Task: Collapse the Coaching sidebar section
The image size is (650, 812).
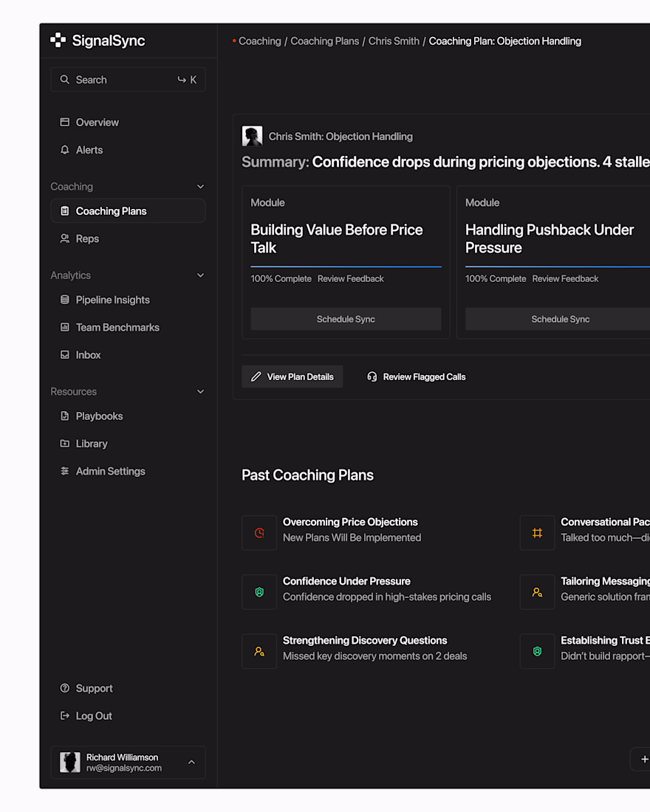Action: (x=201, y=187)
